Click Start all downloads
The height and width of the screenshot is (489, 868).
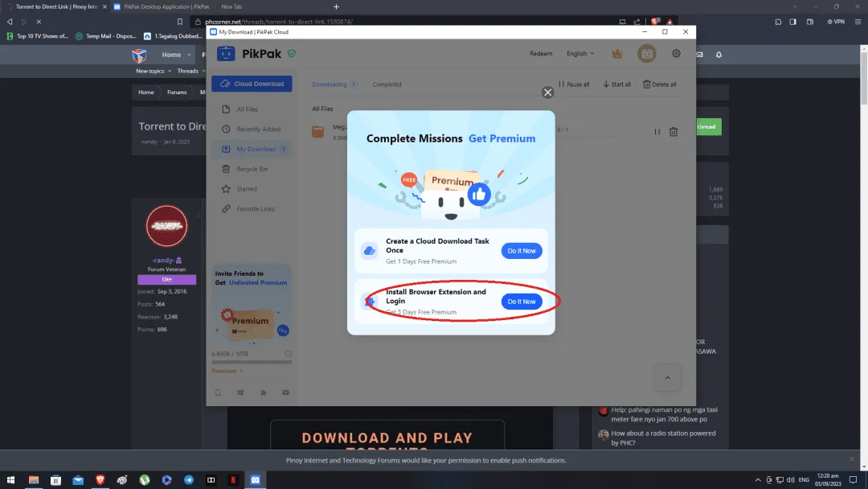tap(616, 84)
